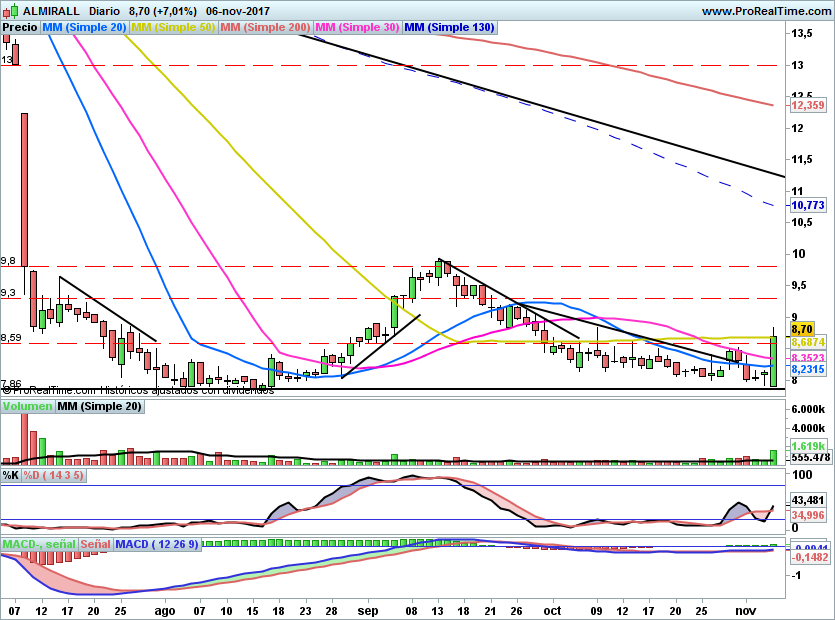Open the MM (Simple 50) indicator settings

tap(173, 28)
